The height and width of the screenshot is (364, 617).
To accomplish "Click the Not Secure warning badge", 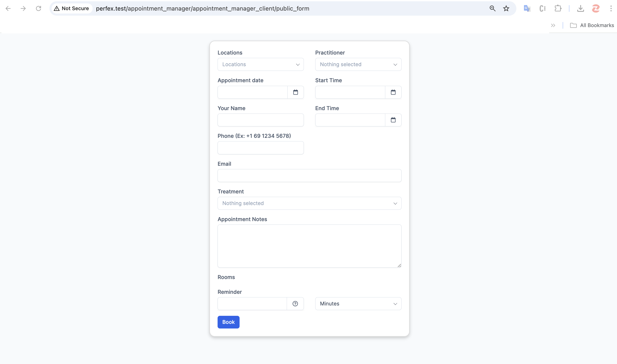I will pos(71,8).
